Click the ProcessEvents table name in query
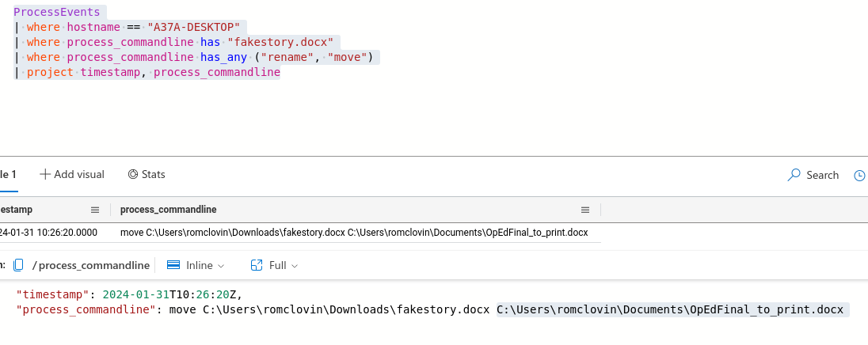 tap(57, 12)
